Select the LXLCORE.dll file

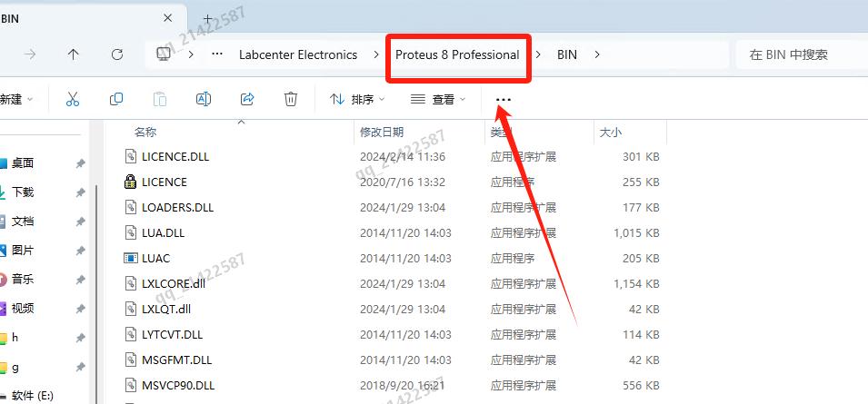175,283
